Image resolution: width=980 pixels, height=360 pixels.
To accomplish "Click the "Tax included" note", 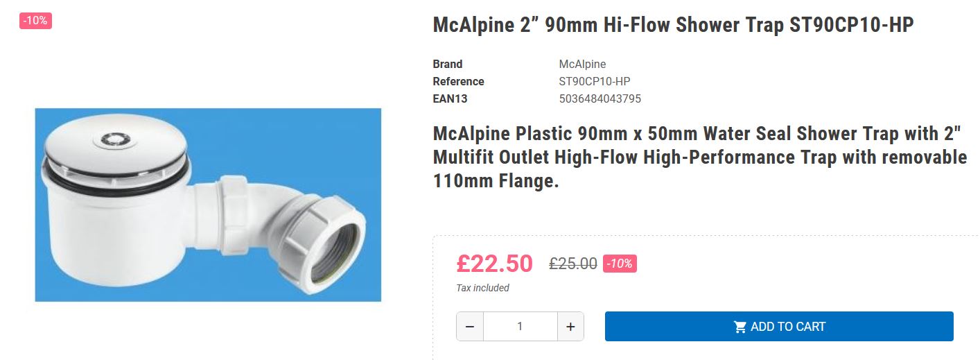I will point(482,288).
